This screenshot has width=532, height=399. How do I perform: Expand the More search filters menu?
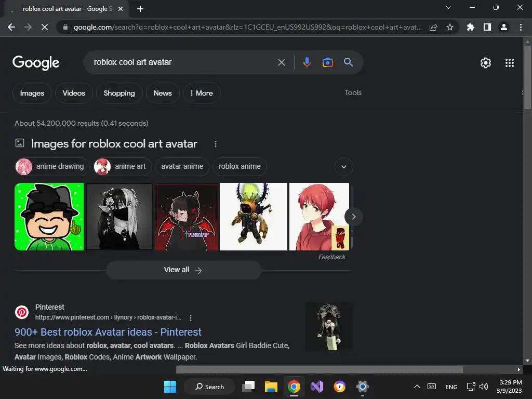[x=202, y=93]
